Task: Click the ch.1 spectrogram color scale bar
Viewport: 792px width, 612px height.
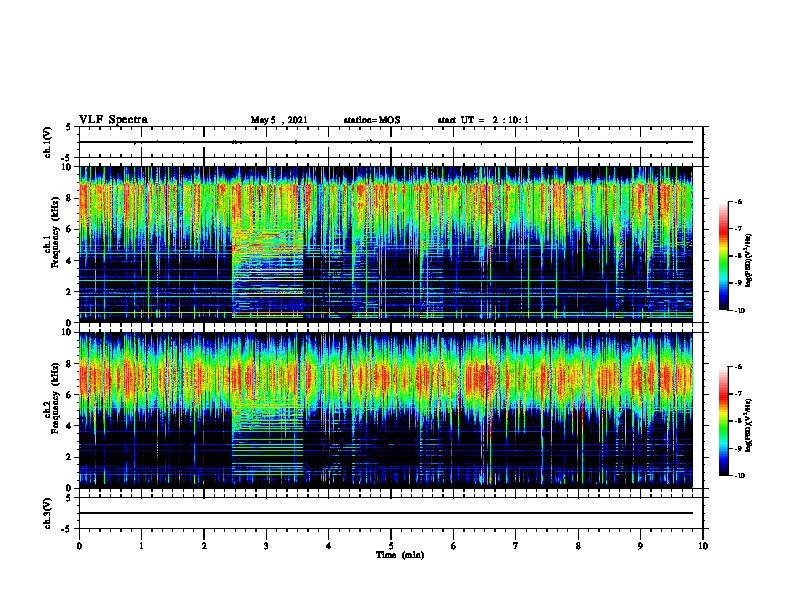Action: (x=723, y=256)
